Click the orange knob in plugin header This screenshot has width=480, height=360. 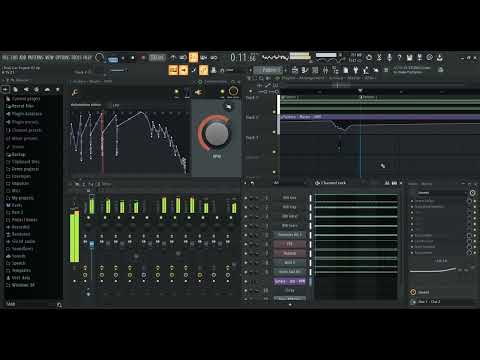(x=233, y=91)
